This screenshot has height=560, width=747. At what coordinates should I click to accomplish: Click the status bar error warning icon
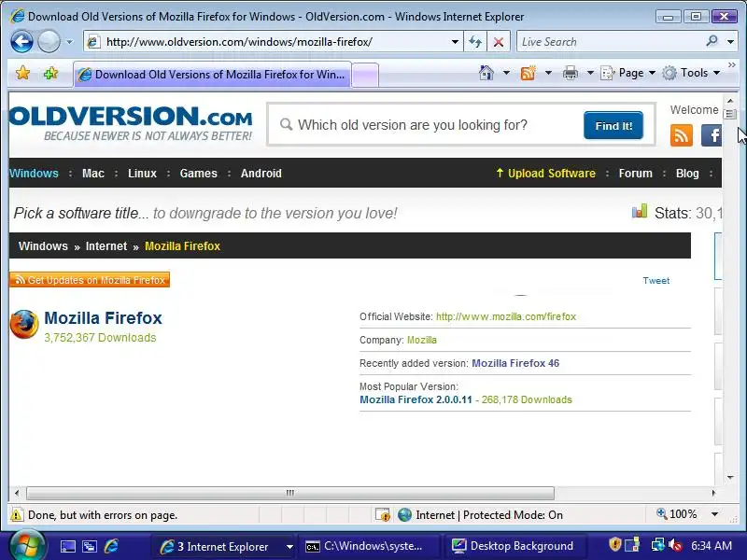(17, 515)
